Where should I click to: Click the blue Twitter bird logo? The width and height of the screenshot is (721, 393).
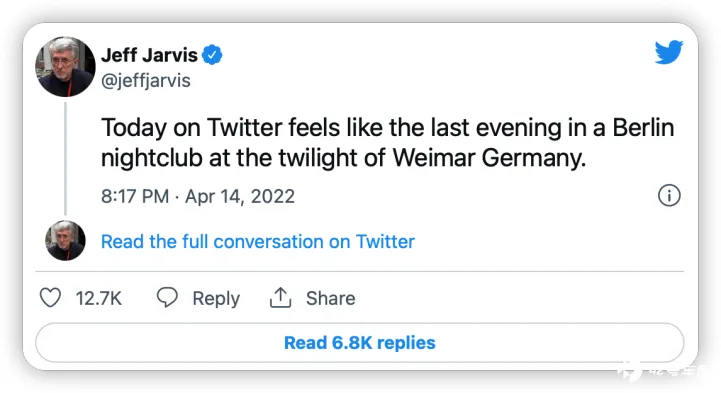(x=669, y=52)
